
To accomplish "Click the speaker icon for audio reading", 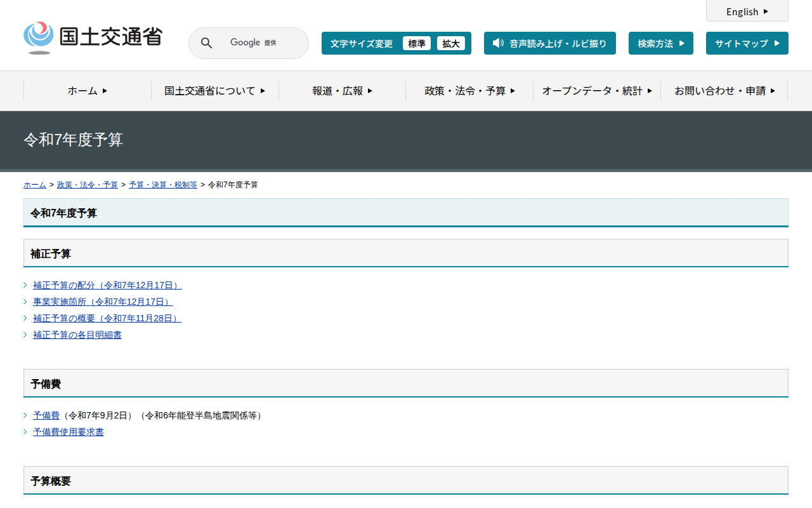I will pos(498,43).
